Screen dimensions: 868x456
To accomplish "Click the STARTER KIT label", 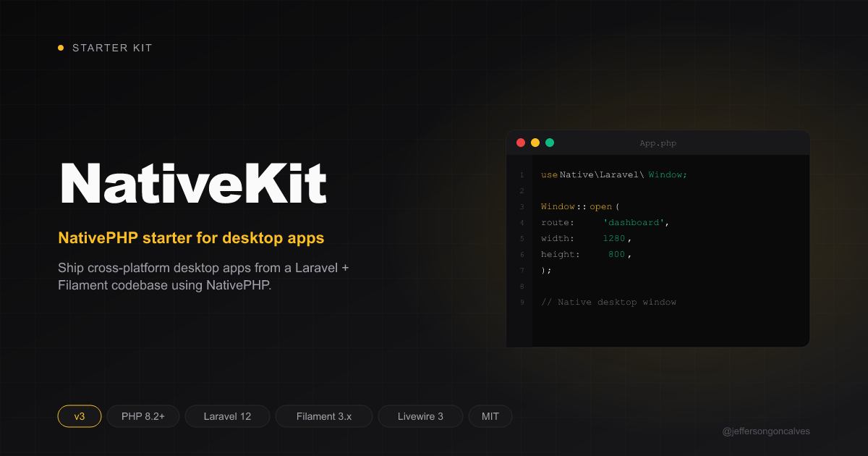I will [112, 48].
